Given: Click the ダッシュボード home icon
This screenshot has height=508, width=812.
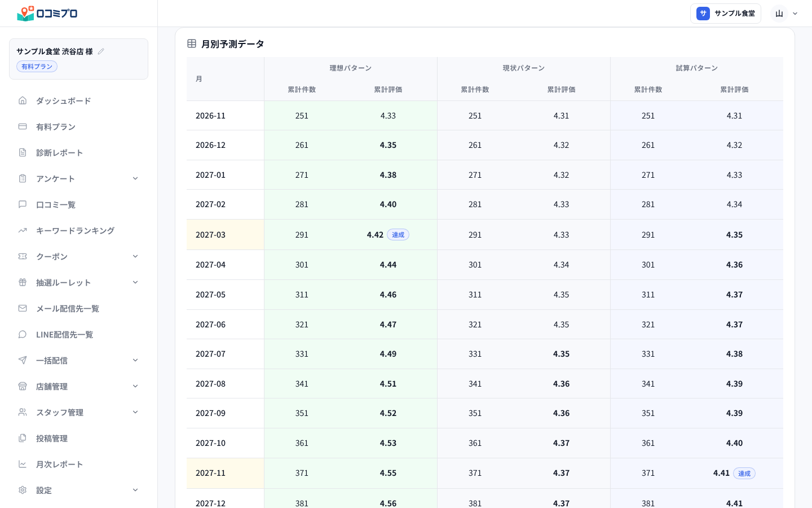Looking at the screenshot, I should click(23, 100).
